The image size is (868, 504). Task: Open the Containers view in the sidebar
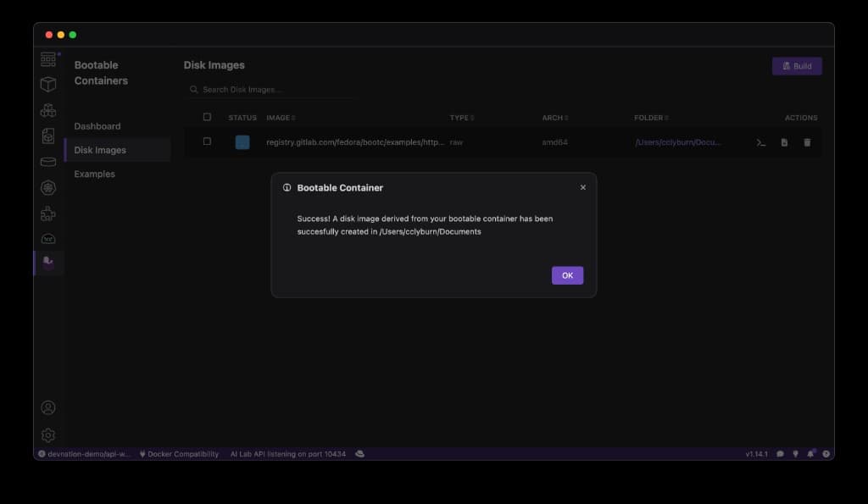[48, 84]
